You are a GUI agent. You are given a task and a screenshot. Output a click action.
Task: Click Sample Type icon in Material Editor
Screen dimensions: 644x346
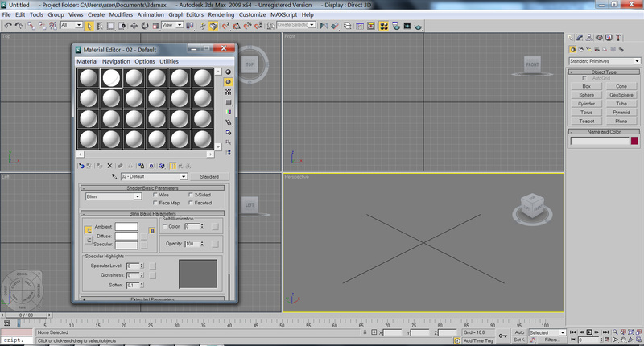[x=228, y=72]
